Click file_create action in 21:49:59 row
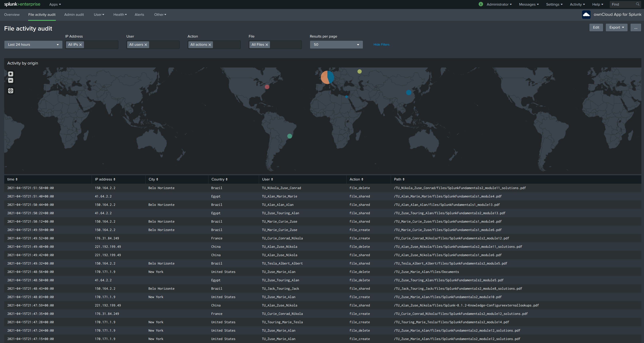644x343 pixels. pyautogui.click(x=359, y=230)
